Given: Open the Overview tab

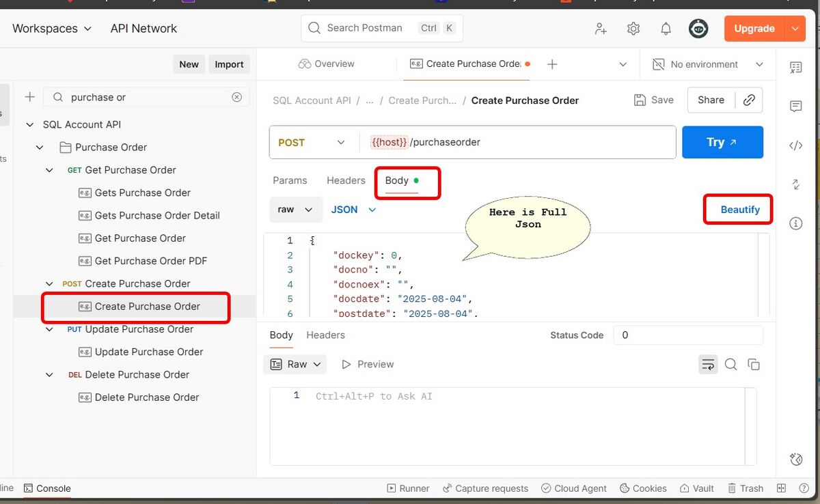Looking at the screenshot, I should 327,64.
